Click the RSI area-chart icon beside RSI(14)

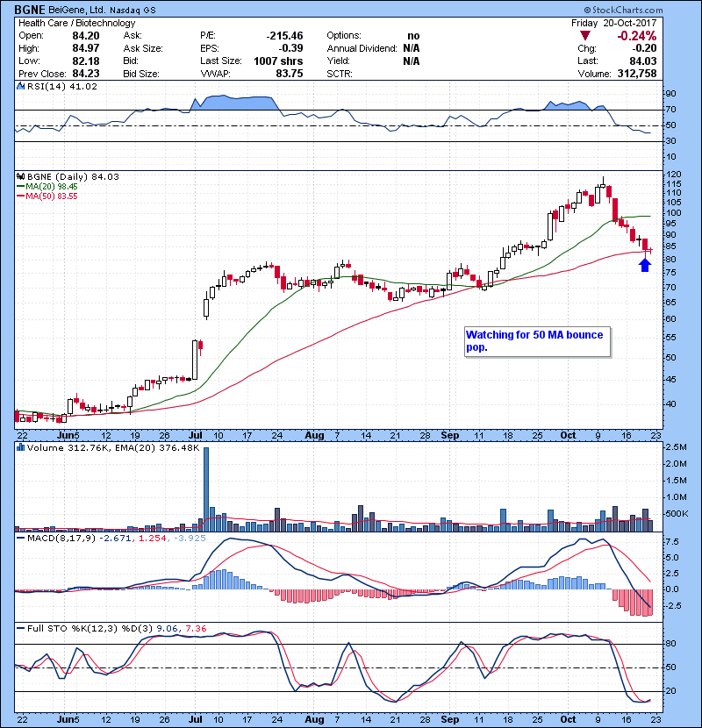[20, 86]
